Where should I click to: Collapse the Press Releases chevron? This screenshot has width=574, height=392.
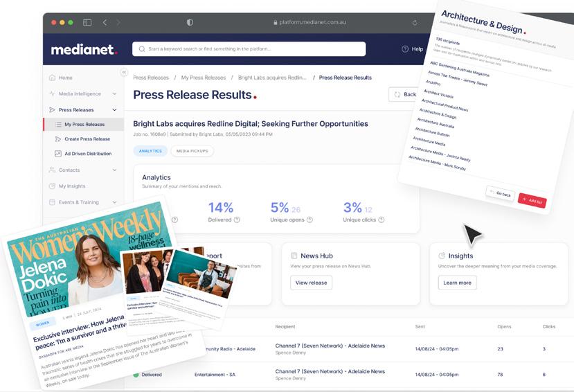pos(114,110)
